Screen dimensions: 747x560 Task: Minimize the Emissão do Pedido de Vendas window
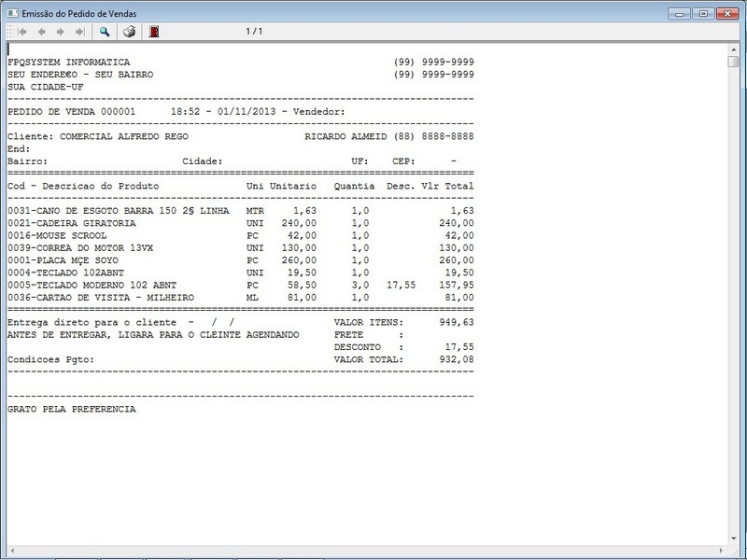[x=680, y=14]
